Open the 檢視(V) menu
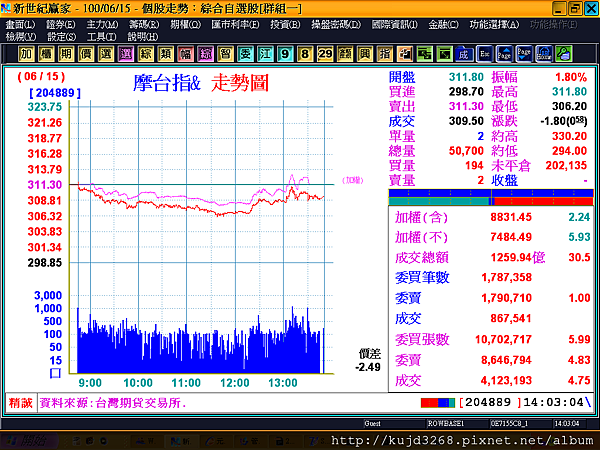Viewport: 600px width, 450px height. (x=21, y=37)
